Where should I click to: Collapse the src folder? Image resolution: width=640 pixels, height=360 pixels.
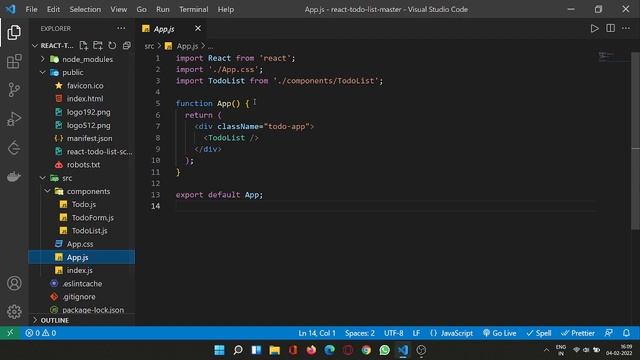(82, 178)
